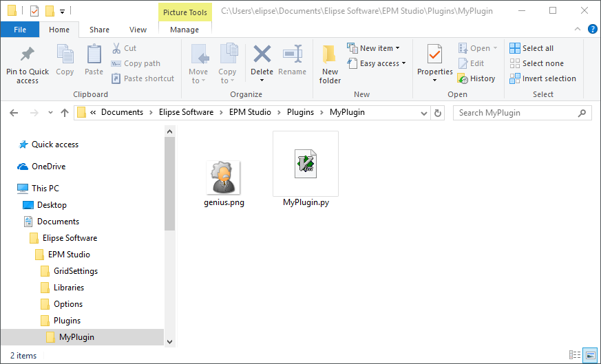Switch to large icons view in status bar
The width and height of the screenshot is (601, 364).
[590, 356]
